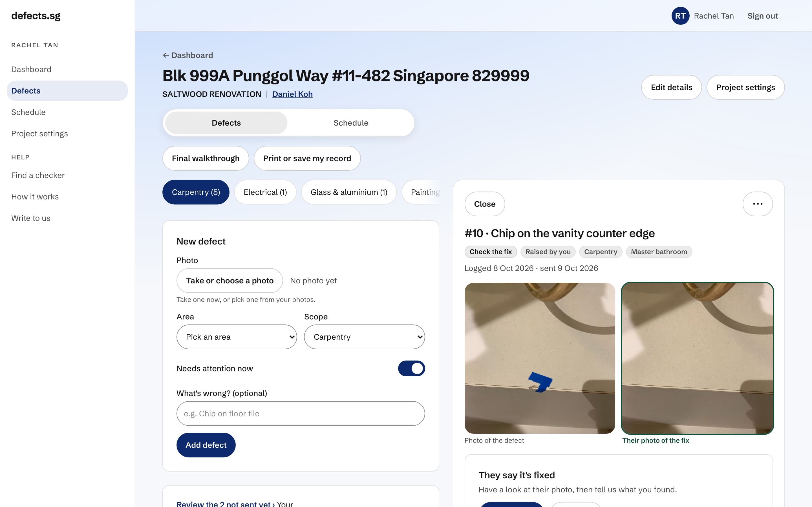Click the Add defect button
The height and width of the screenshot is (507, 812).
(206, 445)
